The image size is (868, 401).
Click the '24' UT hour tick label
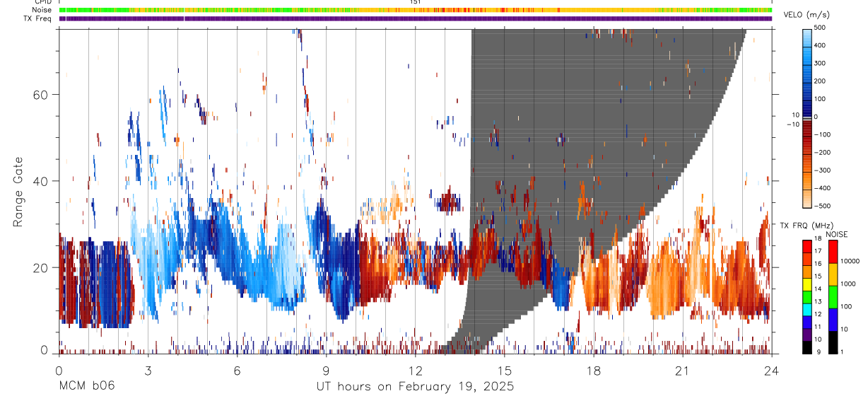pos(772,370)
